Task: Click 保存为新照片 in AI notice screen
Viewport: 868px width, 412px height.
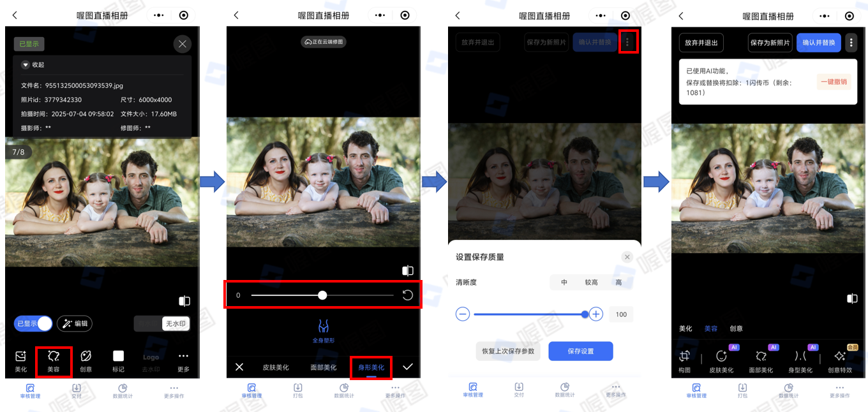Action: point(770,43)
